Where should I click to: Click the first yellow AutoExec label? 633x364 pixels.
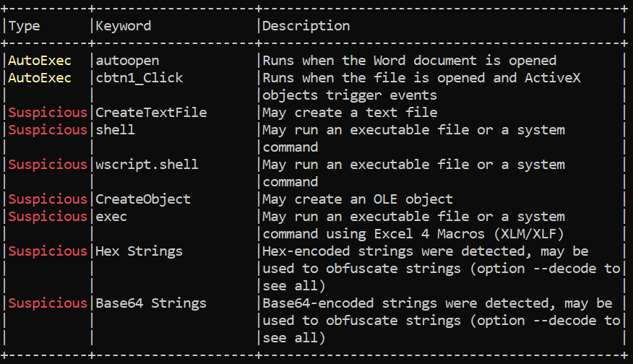click(x=40, y=61)
